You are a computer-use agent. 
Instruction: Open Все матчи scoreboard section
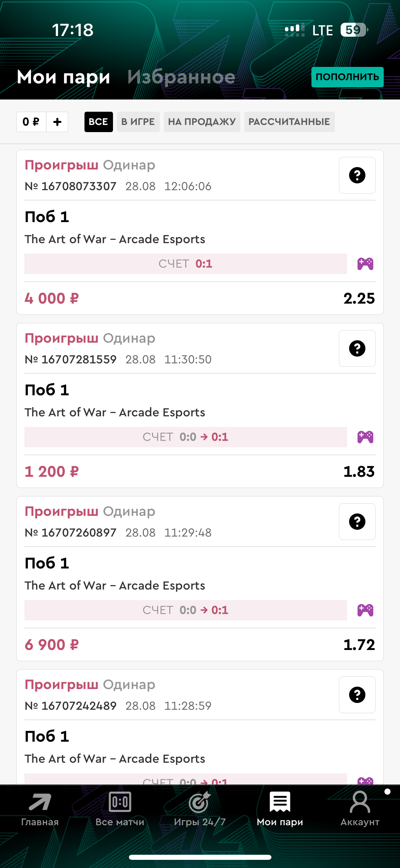(x=120, y=809)
